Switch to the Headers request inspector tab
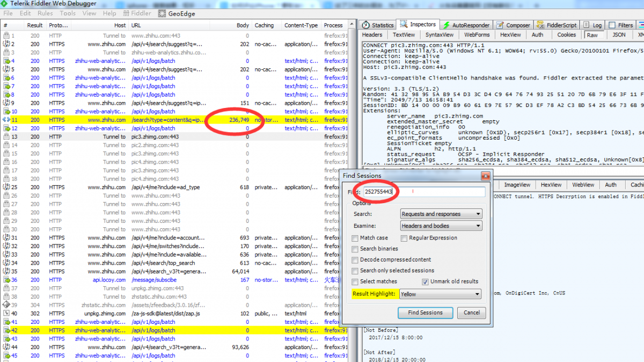 (x=372, y=35)
